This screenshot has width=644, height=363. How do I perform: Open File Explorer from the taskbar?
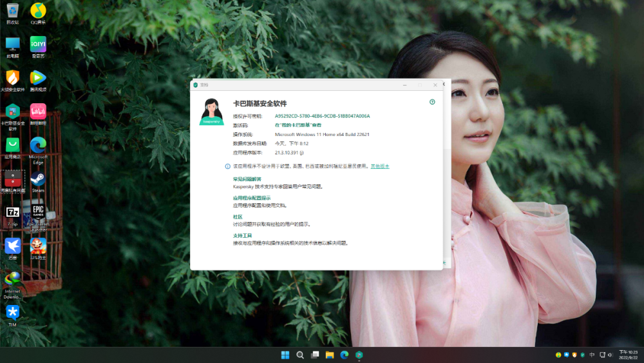[x=329, y=355]
